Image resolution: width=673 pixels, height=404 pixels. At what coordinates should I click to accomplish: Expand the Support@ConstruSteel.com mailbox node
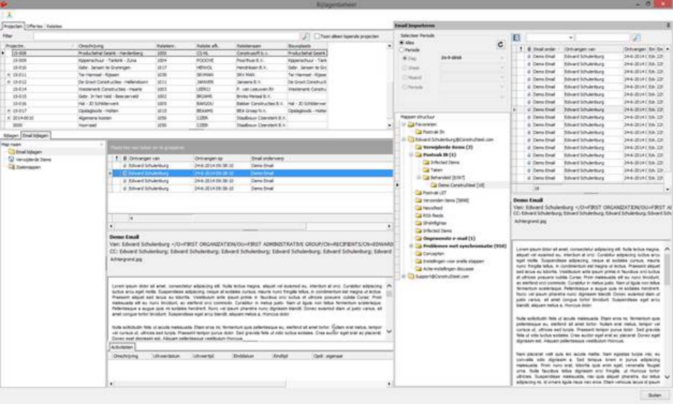coord(403,276)
